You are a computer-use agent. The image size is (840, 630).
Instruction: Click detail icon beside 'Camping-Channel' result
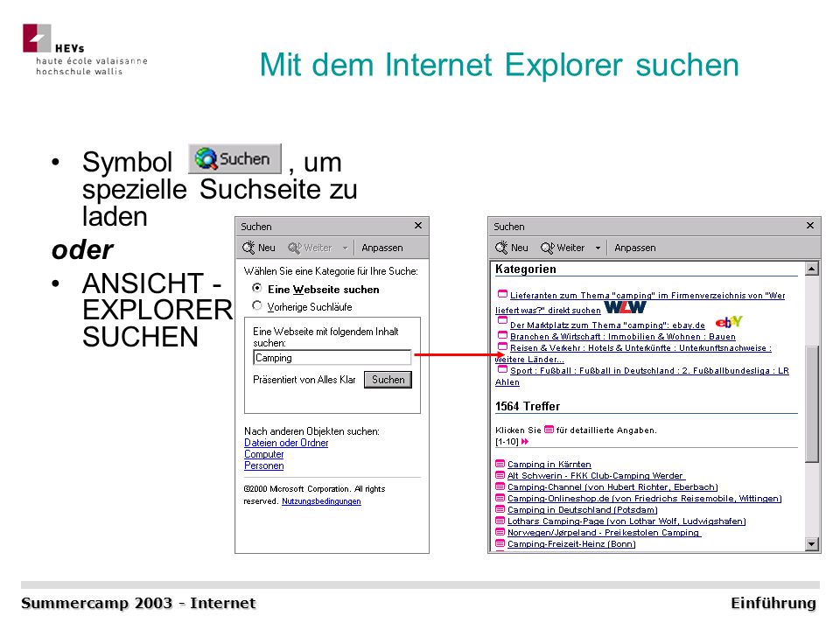(x=500, y=486)
